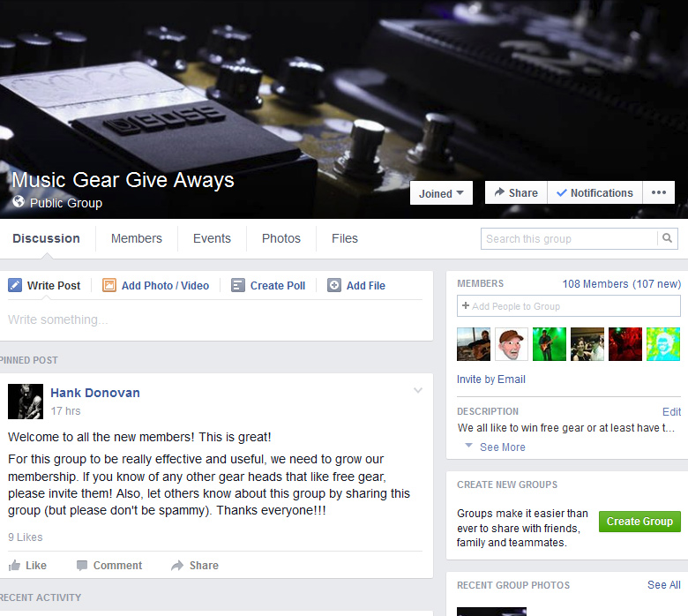Click the green Create Group button
Viewport: 688px width, 616px height.
coord(639,522)
